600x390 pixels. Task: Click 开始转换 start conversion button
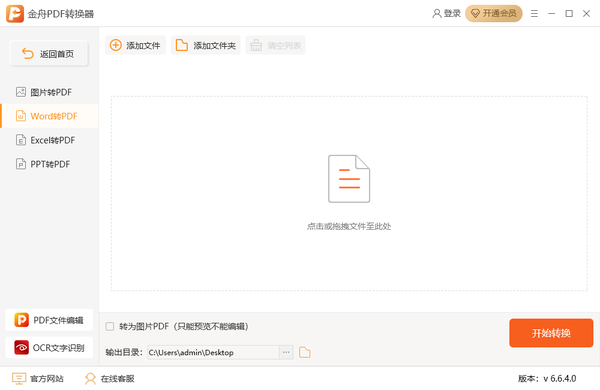[x=551, y=333]
